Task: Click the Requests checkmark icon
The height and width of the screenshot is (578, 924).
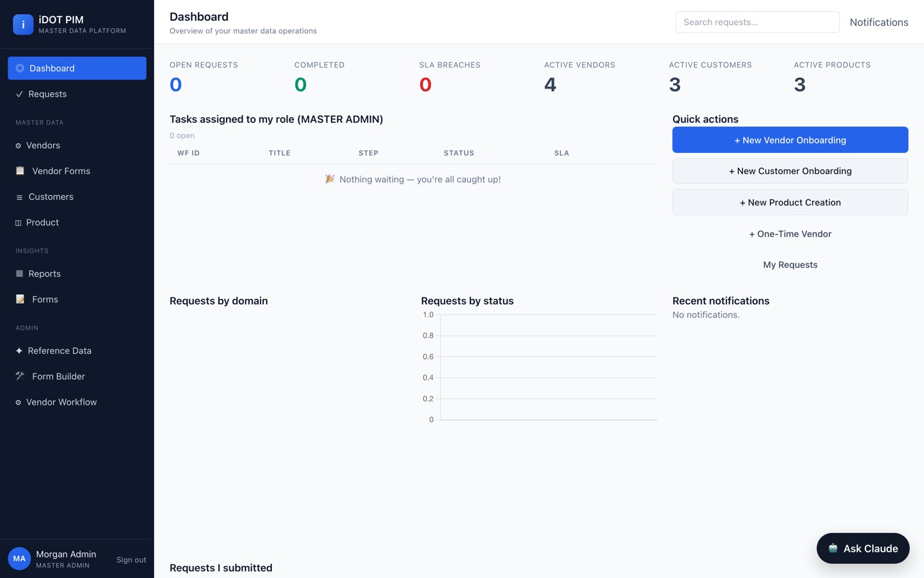Action: (x=19, y=94)
